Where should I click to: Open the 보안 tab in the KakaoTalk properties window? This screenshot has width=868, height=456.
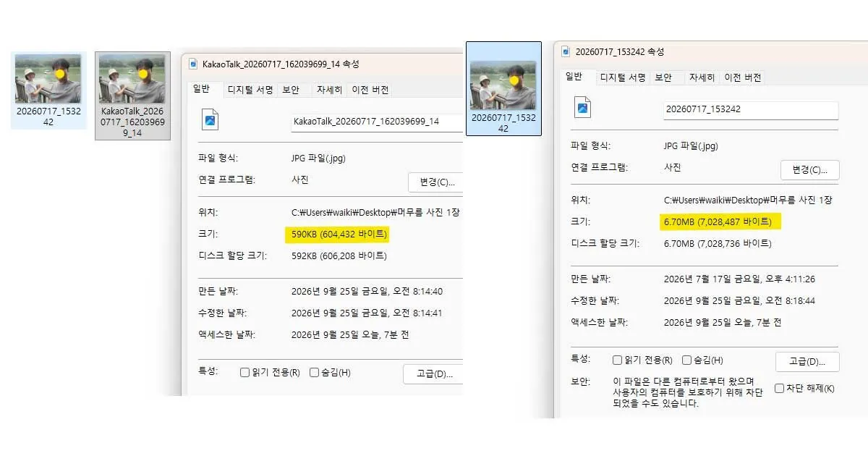[x=291, y=90]
